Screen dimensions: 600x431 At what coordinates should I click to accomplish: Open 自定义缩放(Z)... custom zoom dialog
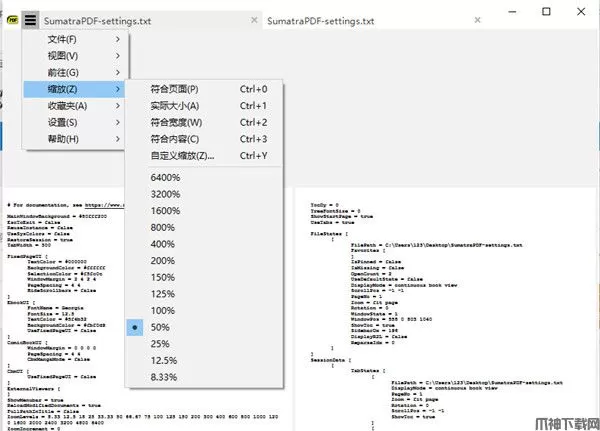[205, 156]
